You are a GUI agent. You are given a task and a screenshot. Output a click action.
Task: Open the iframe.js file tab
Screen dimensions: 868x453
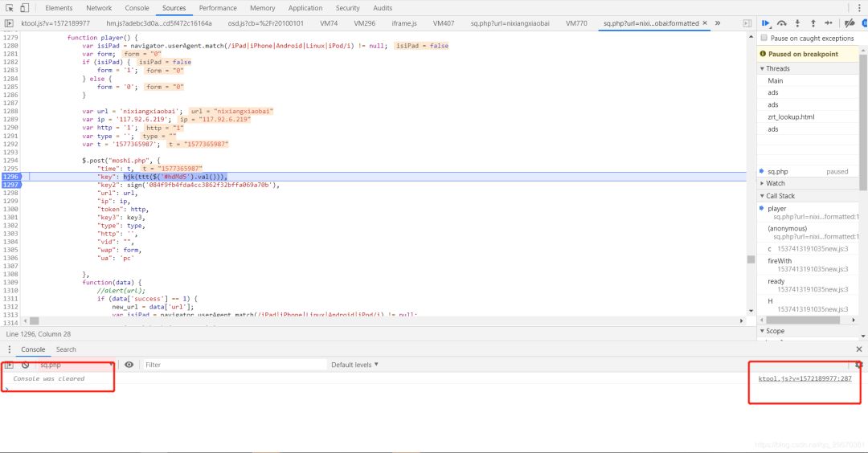pyautogui.click(x=404, y=23)
